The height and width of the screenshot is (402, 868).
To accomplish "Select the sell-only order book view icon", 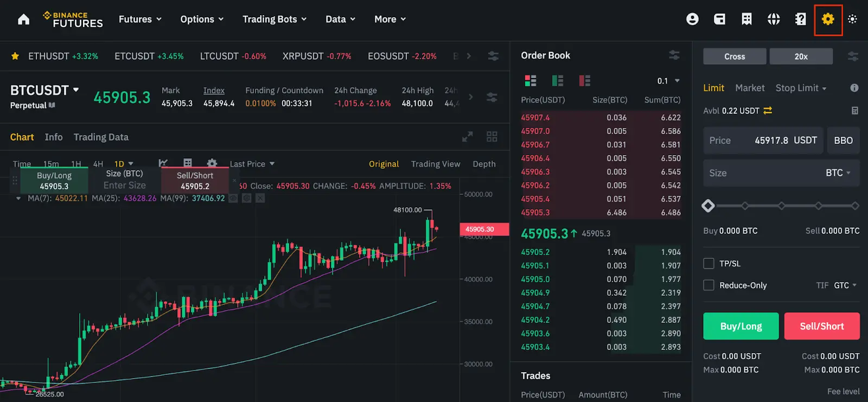I will point(585,80).
